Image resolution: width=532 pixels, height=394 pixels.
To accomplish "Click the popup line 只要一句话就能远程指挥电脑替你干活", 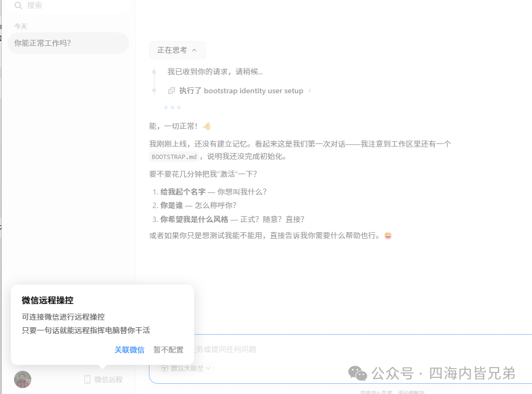I will point(86,330).
